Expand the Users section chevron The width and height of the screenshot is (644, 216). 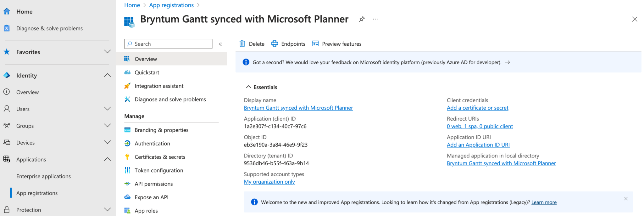tap(108, 109)
